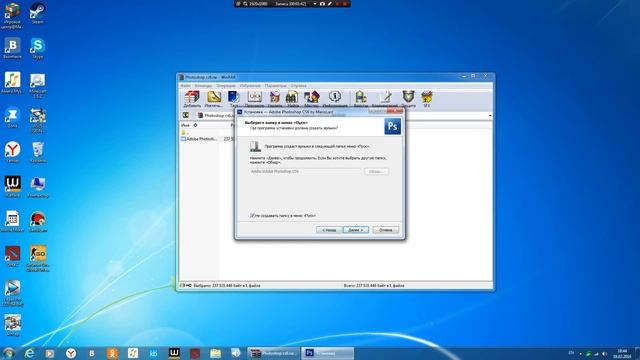Click the Отмена (Cancel) installer button

coord(386,230)
